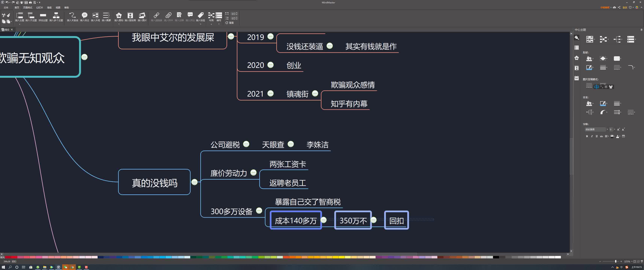Click Insert Icon (插入图标) toolbar button
This screenshot has width=644, height=270.
119,17
